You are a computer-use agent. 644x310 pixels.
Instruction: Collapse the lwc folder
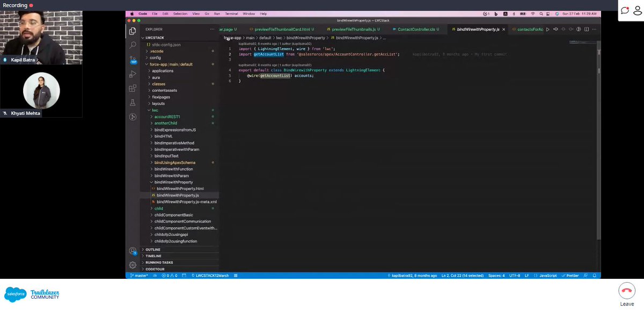(155, 110)
